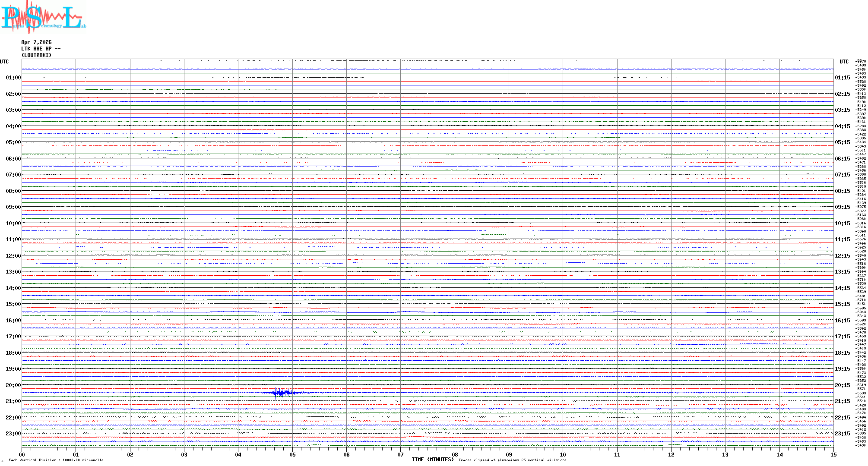Viewport: 868px width, 466px height.
Task: Click the right UTC axis label
Action: (x=844, y=62)
